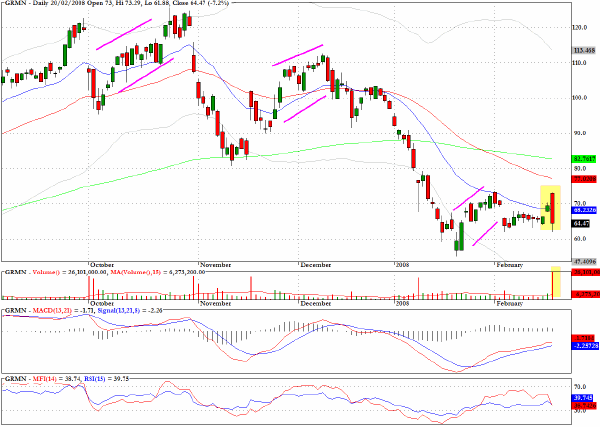The image size is (600, 427).
Task: Select the gray 113.468 upper band value tag
Action: tap(584, 51)
